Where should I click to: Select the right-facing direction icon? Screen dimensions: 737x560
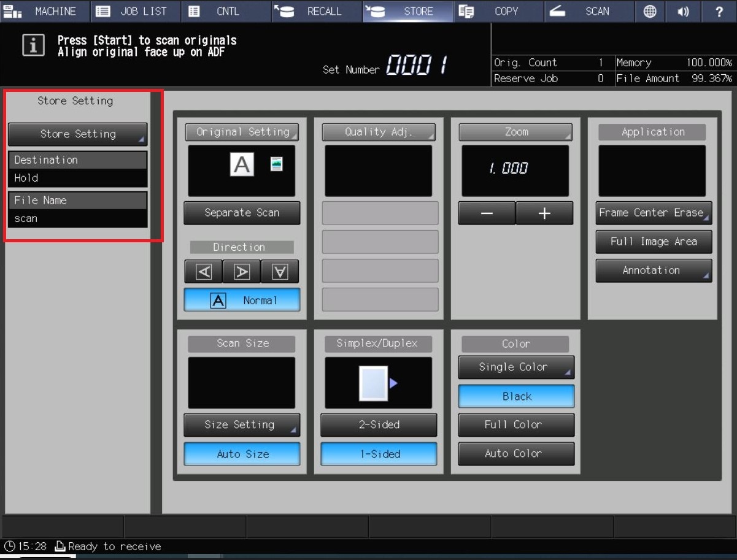pos(242,271)
